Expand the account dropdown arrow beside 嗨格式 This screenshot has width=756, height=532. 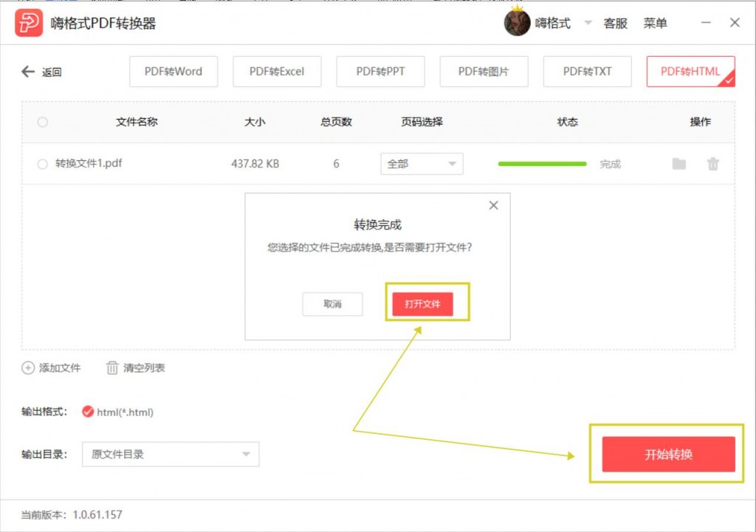pos(588,23)
